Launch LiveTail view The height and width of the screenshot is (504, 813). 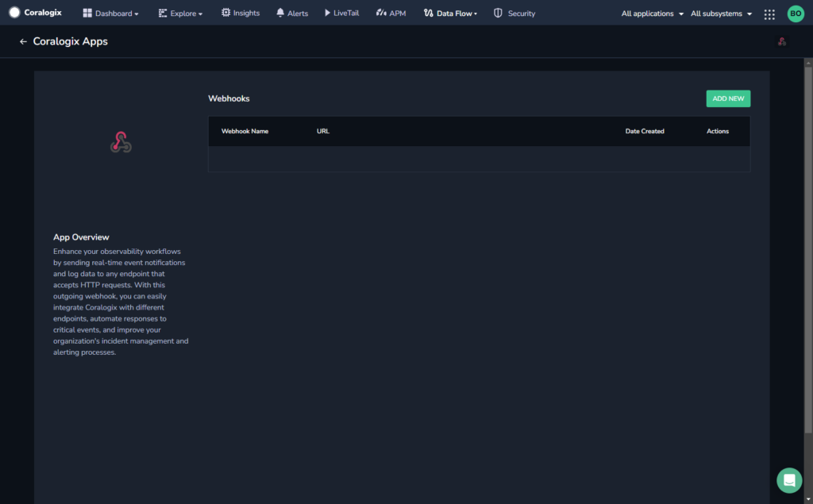pyautogui.click(x=341, y=13)
